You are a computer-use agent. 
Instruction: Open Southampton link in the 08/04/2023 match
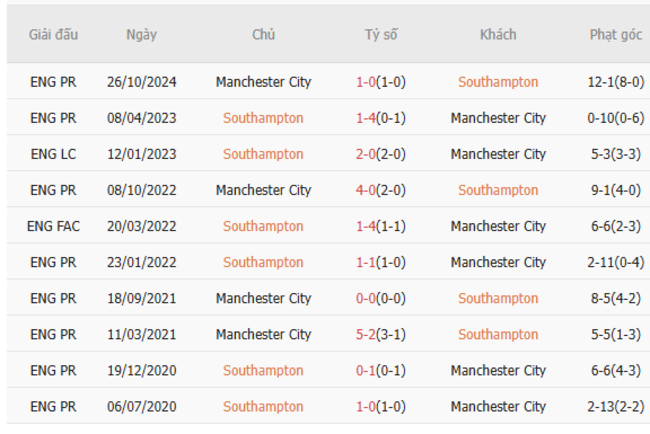tap(263, 118)
